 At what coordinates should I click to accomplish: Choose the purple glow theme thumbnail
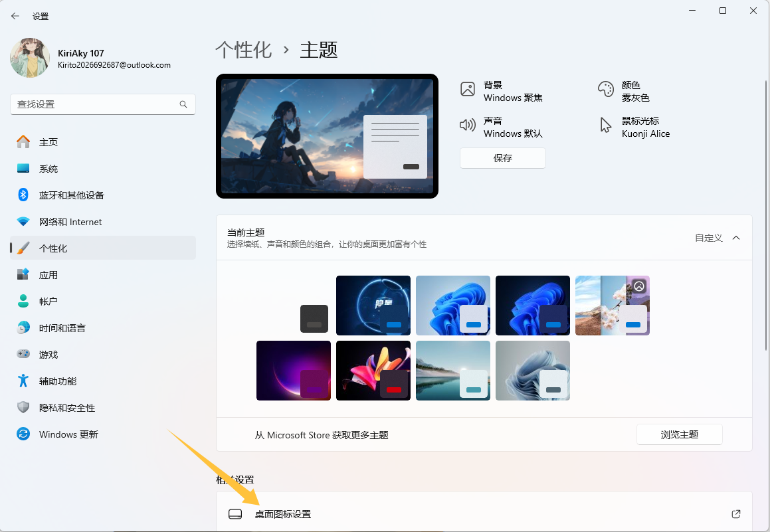[x=293, y=371]
